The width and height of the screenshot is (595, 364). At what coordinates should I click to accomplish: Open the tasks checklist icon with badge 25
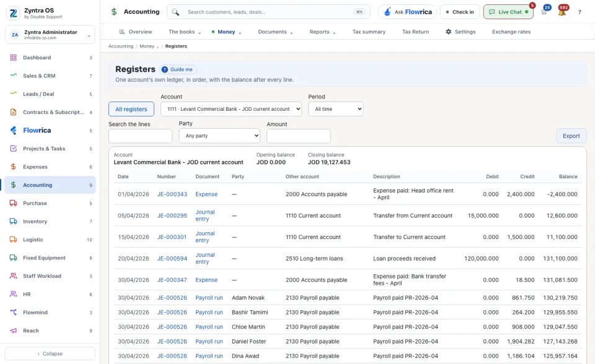[x=544, y=12]
